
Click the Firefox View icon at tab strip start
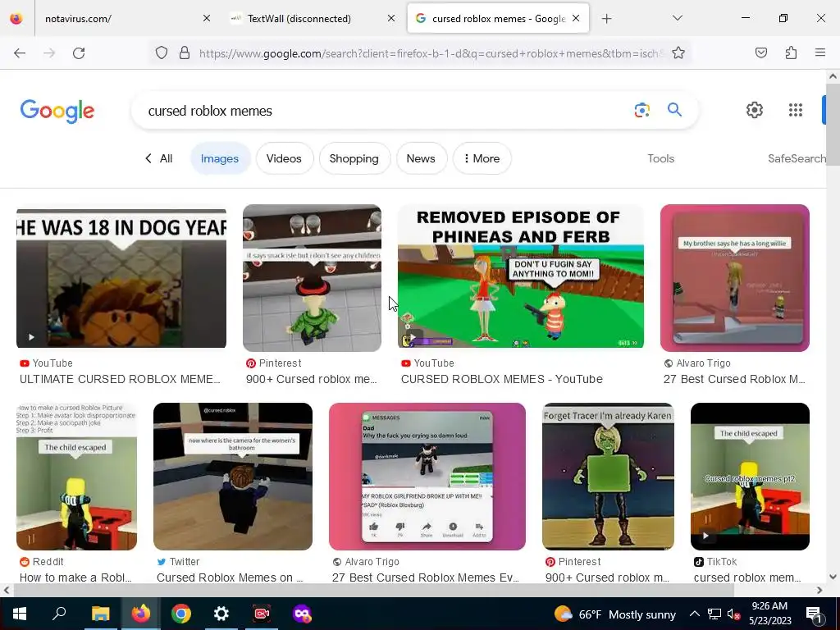point(16,18)
